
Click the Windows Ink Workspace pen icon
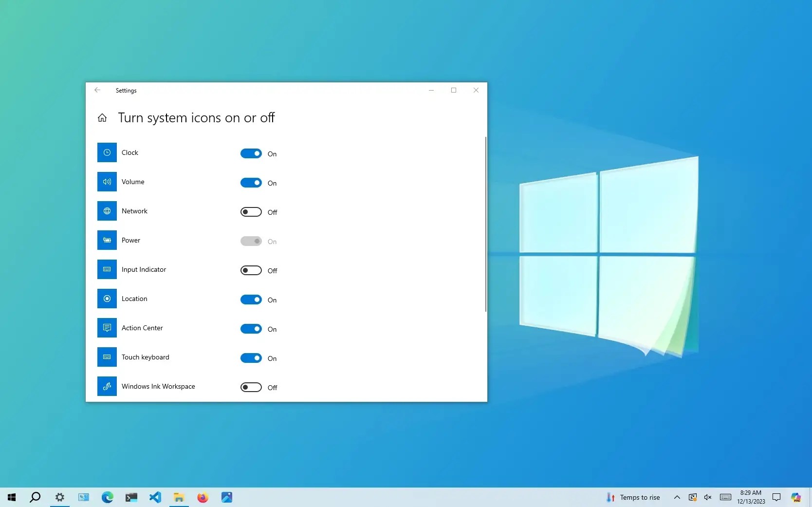coord(107,386)
